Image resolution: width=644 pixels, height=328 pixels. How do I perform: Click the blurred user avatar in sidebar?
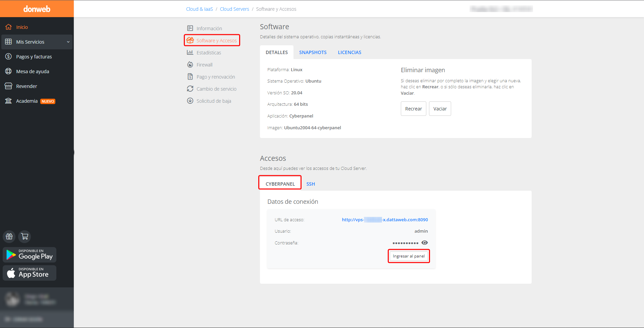point(13,299)
